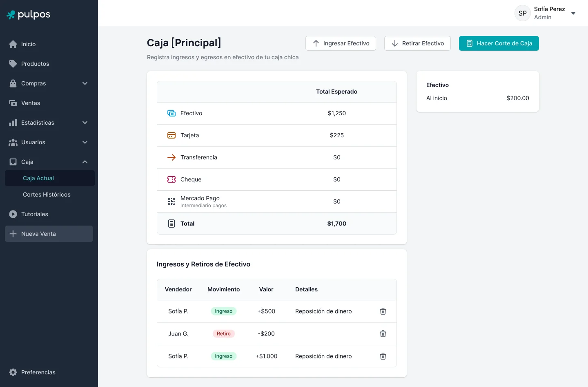
Task: Click the Valor column header
Action: (266, 289)
